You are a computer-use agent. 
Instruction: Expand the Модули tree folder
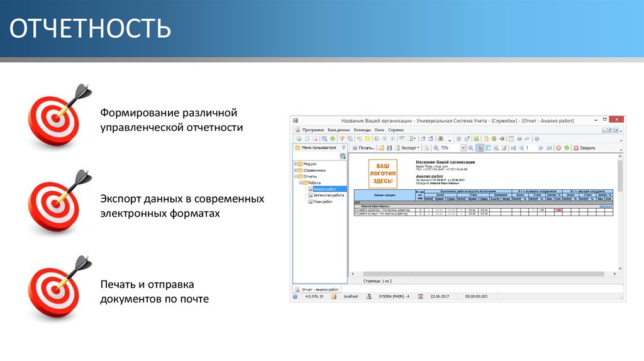coord(296,164)
